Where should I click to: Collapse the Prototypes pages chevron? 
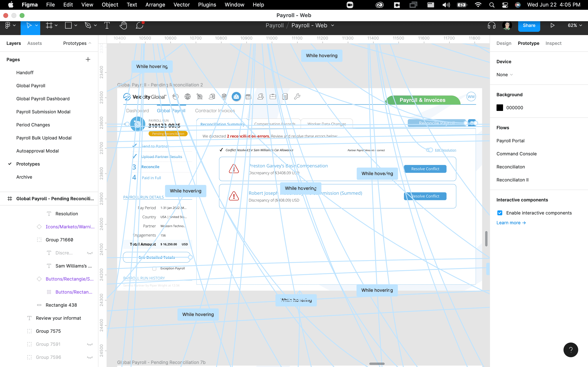pyautogui.click(x=90, y=43)
